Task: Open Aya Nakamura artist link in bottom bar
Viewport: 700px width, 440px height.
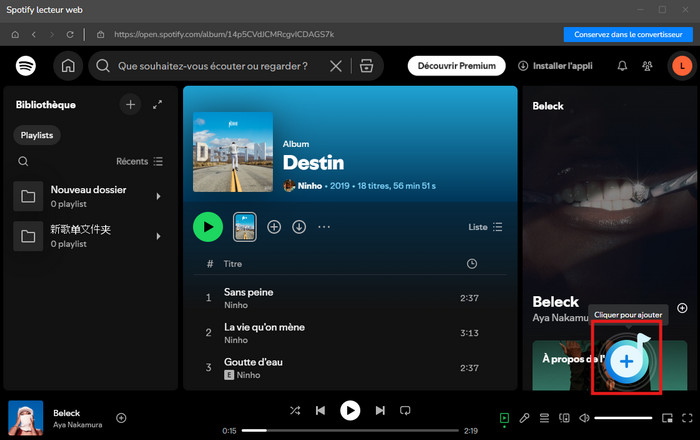Action: pyautogui.click(x=78, y=425)
